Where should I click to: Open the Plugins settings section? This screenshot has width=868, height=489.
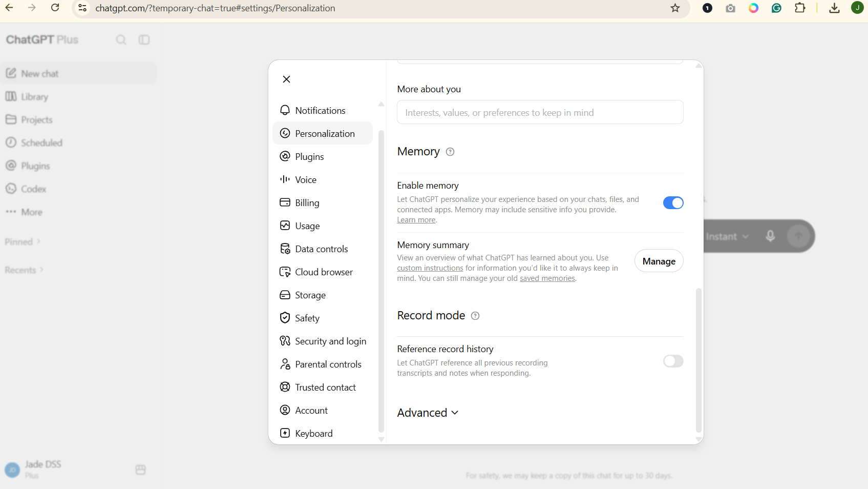[323, 156]
